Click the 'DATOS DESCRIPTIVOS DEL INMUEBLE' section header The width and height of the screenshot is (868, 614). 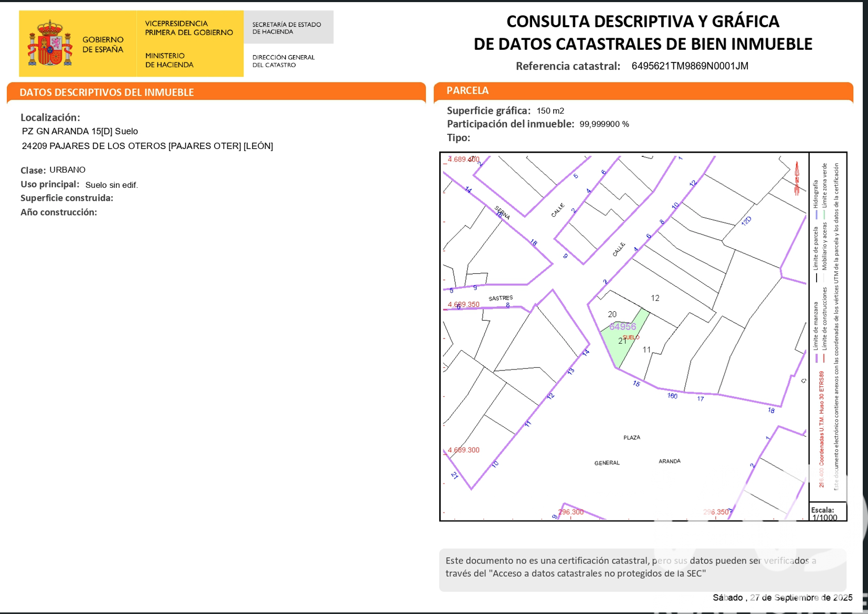coord(107,92)
